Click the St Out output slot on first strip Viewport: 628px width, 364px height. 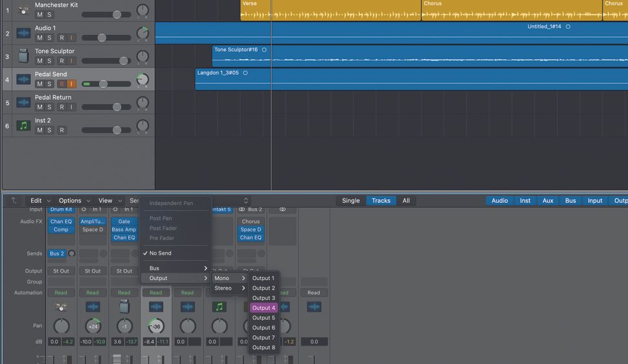click(61, 271)
